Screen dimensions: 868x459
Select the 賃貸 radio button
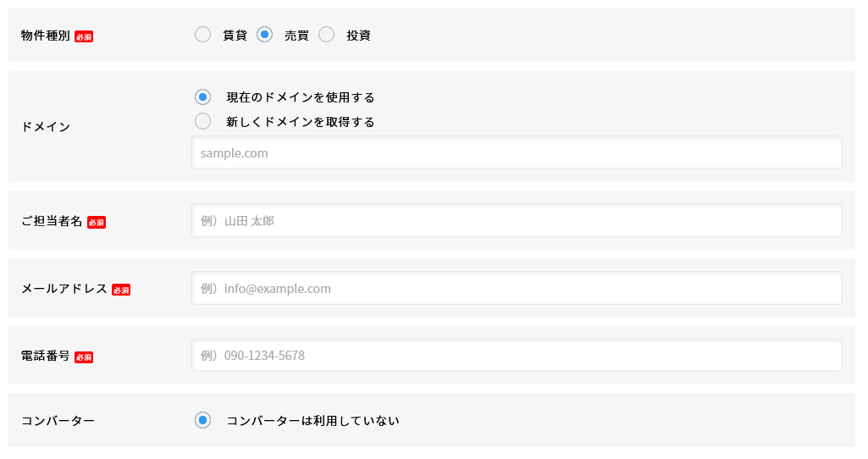coord(202,35)
